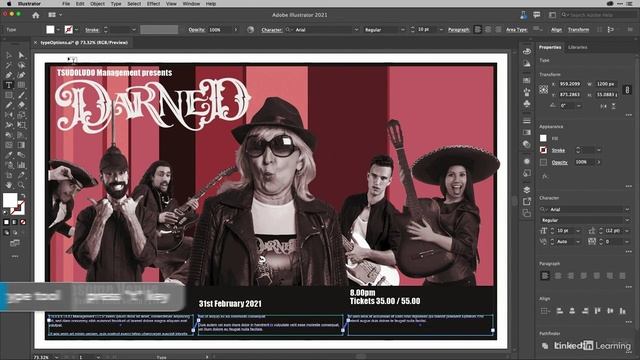Open the Effects fx icon in Appearance
Viewport: 640px width, 360px height.
click(x=545, y=176)
